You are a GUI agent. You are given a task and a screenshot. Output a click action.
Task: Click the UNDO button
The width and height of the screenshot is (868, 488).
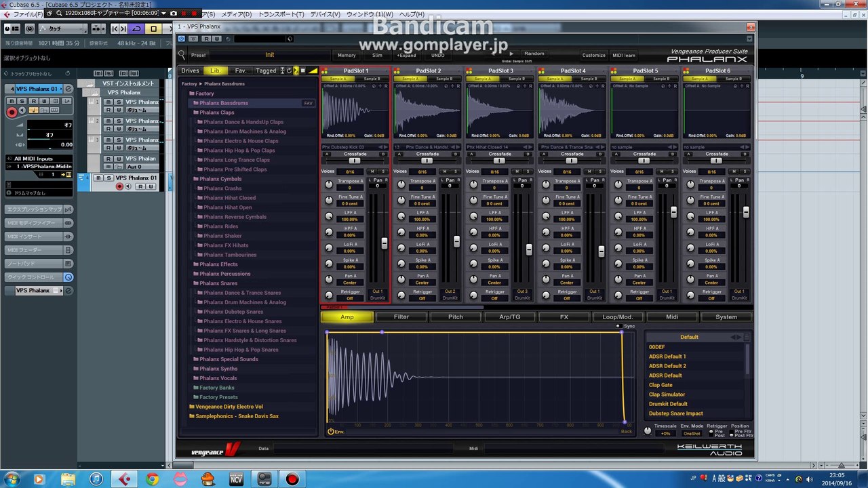438,55
